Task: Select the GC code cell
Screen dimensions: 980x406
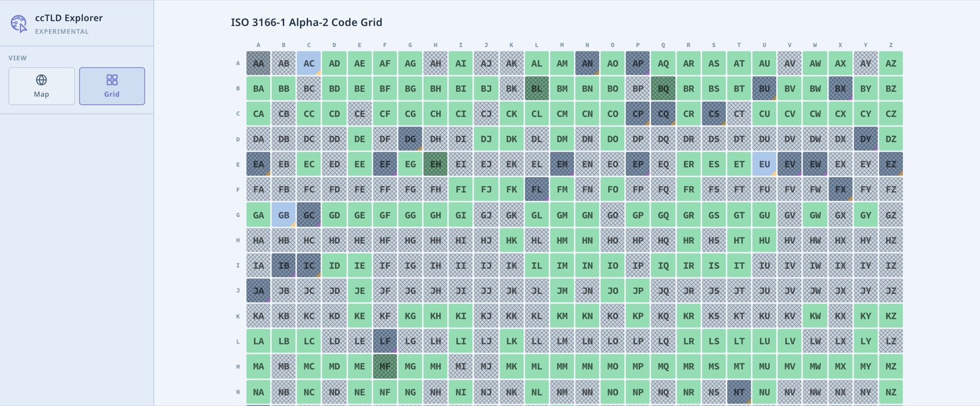Action: coord(309,215)
